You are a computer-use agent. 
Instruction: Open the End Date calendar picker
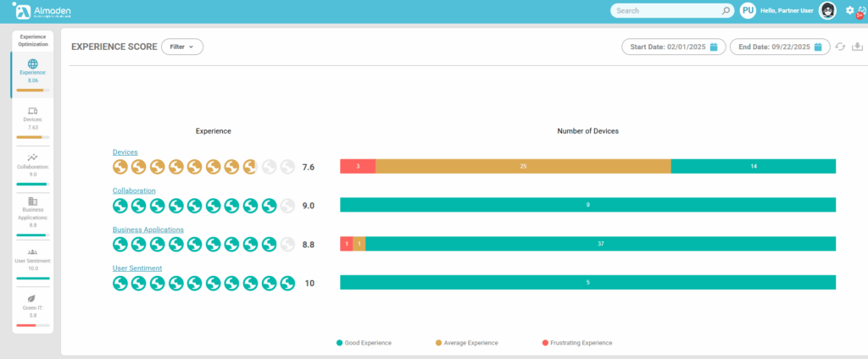pos(819,47)
